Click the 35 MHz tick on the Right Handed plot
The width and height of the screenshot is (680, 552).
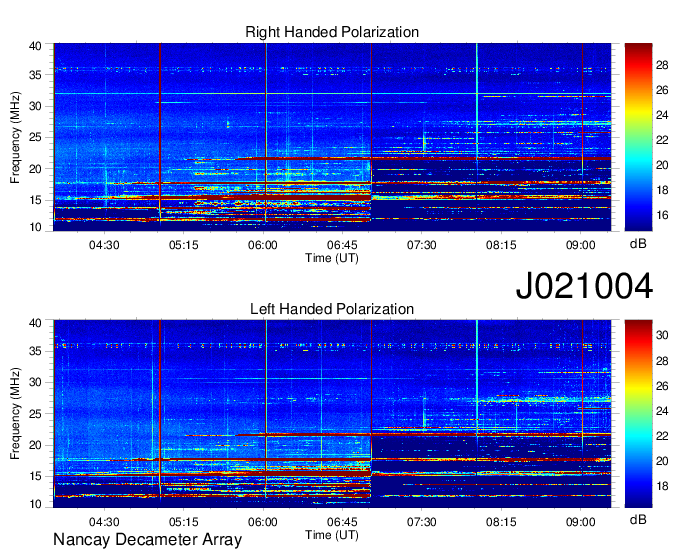[35, 75]
